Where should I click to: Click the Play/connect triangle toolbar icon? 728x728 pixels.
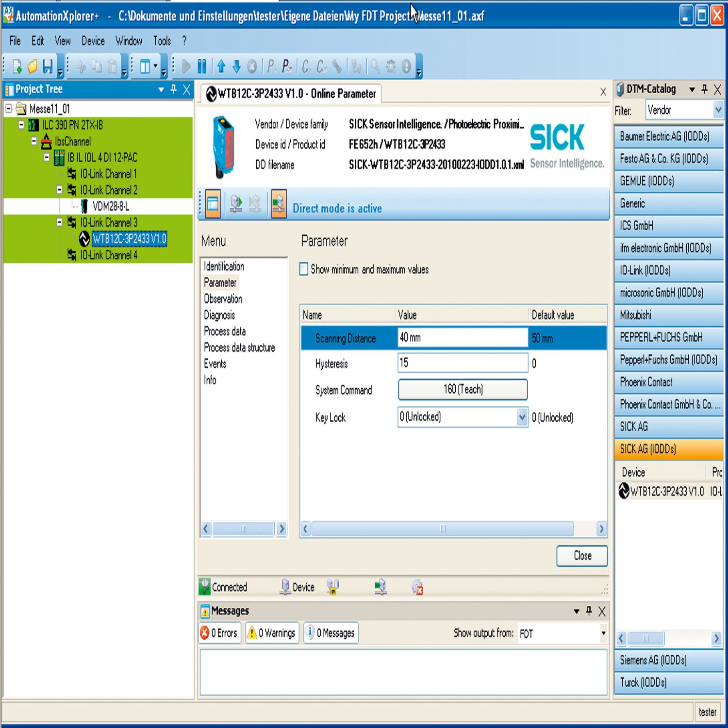[x=186, y=66]
